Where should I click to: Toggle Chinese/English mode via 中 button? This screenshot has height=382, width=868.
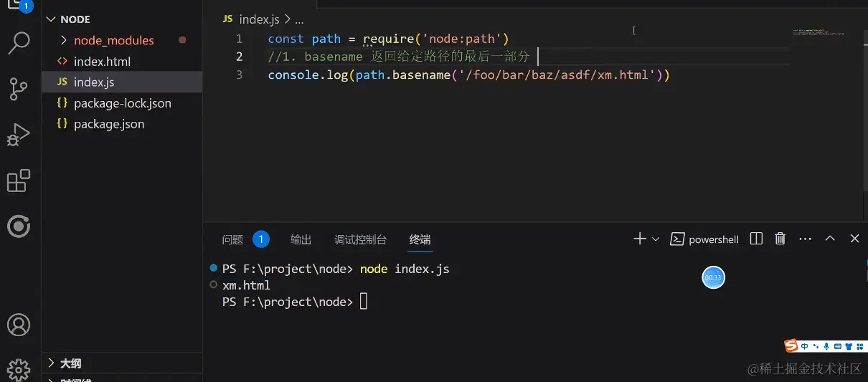click(805, 347)
